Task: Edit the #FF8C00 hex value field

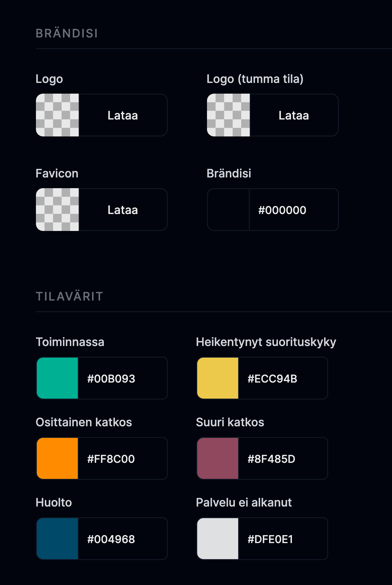Action: pyautogui.click(x=123, y=458)
